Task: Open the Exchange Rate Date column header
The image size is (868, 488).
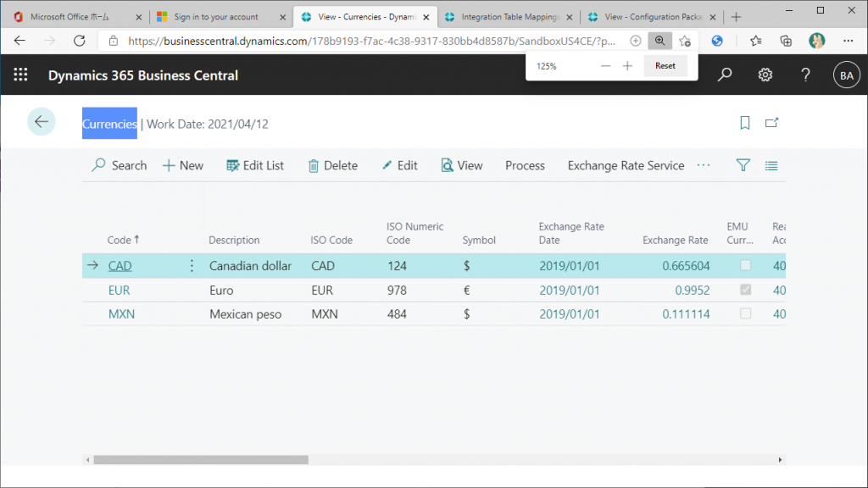Action: pos(571,234)
